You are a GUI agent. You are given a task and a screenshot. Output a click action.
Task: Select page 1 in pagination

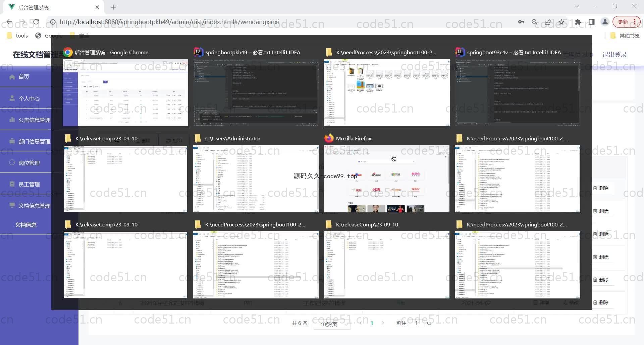372,323
